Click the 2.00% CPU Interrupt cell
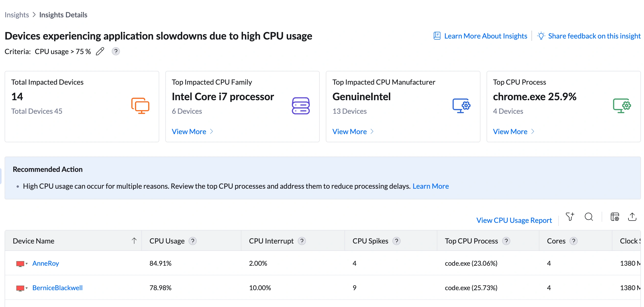 258,263
